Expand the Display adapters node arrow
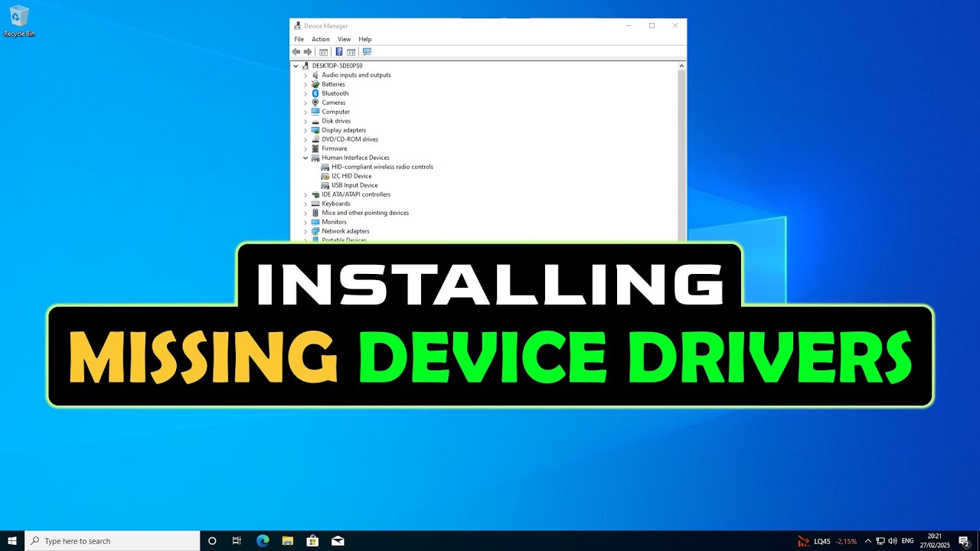 tap(305, 130)
